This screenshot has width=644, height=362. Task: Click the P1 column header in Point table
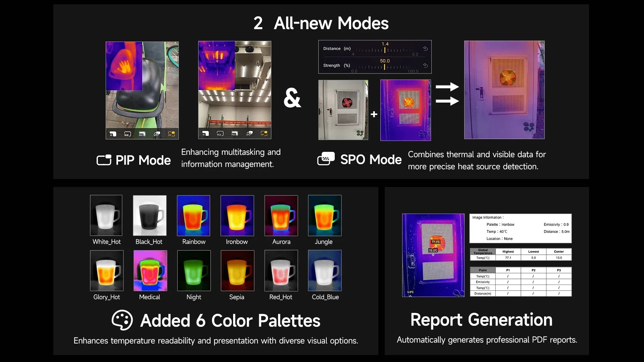point(508,270)
